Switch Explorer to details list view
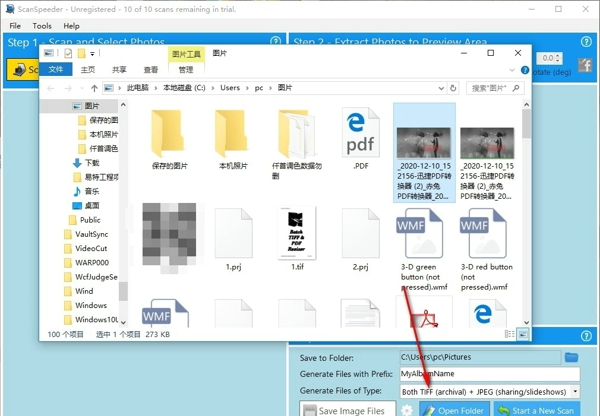Screen dimensions: 600x416 (512, 332)
